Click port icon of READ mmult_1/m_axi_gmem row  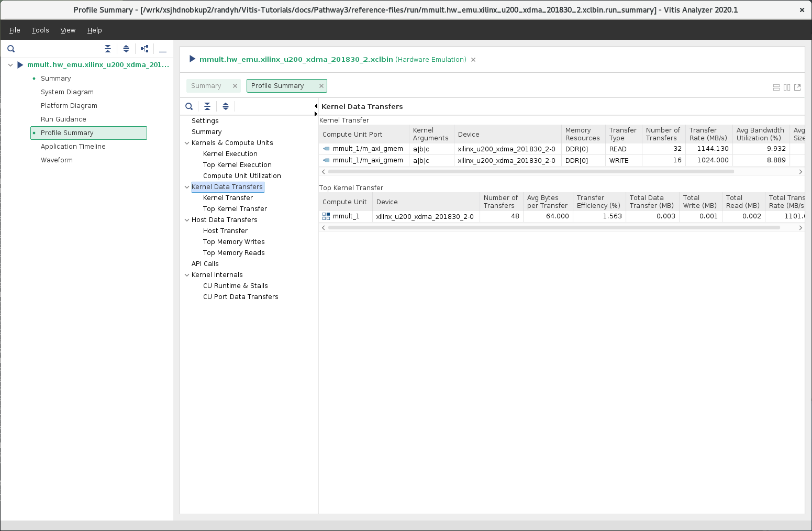tap(326, 149)
